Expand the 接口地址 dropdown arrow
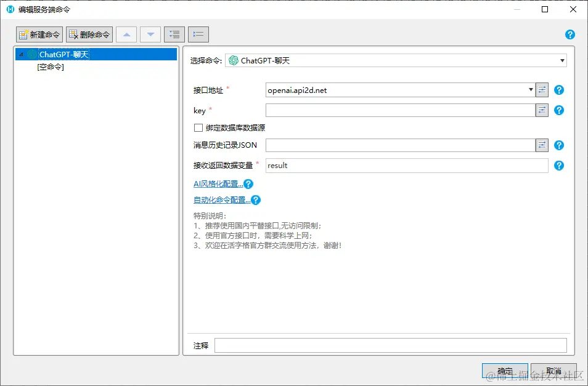 click(531, 90)
